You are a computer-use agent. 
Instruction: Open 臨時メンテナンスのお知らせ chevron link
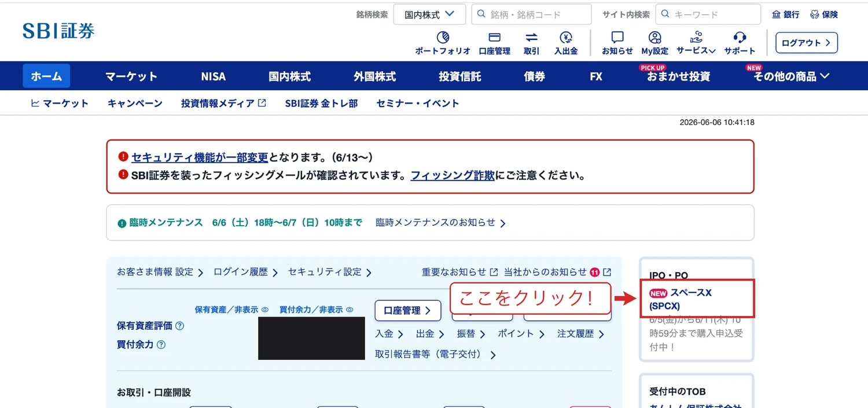pos(441,223)
